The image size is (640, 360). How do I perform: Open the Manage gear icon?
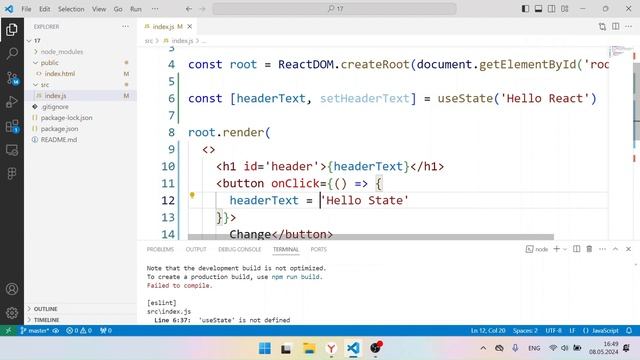pos(12,313)
